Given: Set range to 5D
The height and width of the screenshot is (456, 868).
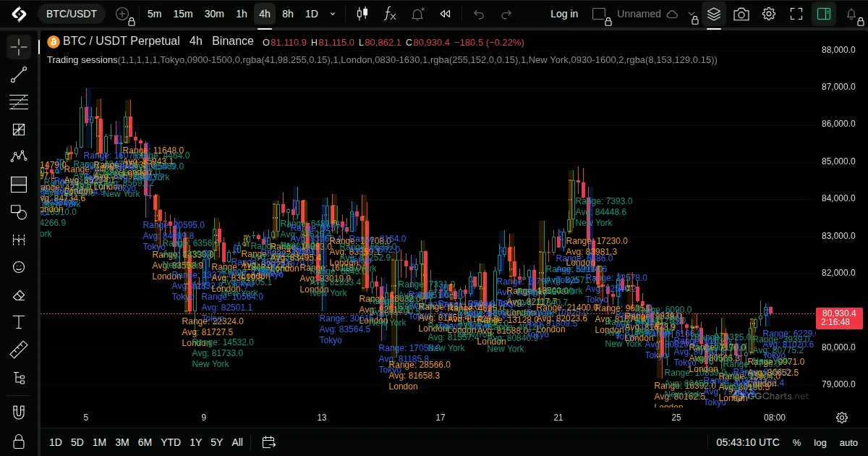Looking at the screenshot, I should (x=77, y=442).
